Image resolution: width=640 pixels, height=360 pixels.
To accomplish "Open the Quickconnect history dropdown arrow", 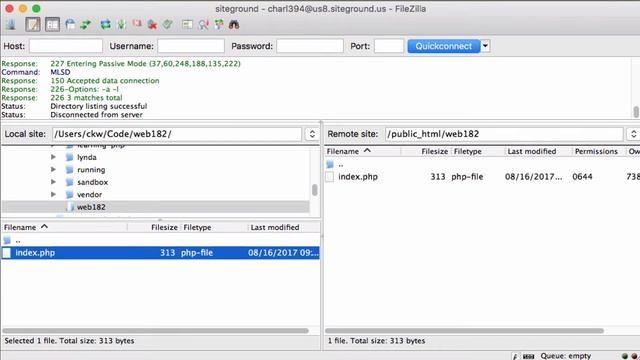I will (485, 46).
